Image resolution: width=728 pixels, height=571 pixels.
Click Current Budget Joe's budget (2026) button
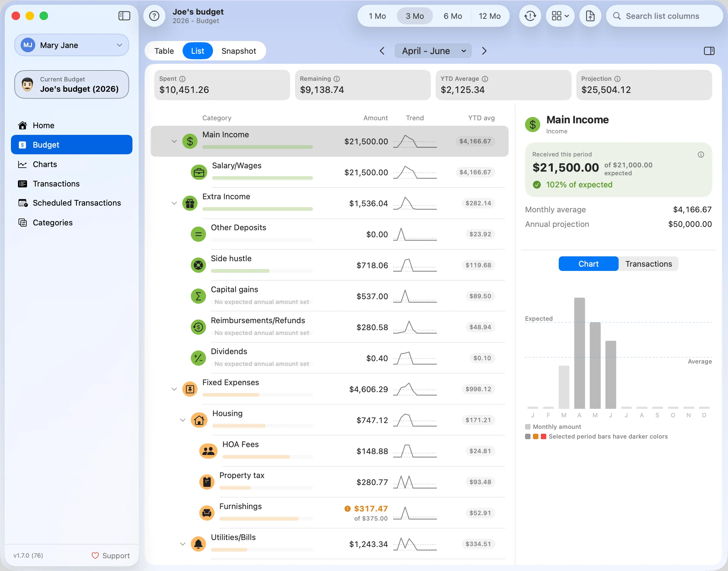(x=72, y=84)
